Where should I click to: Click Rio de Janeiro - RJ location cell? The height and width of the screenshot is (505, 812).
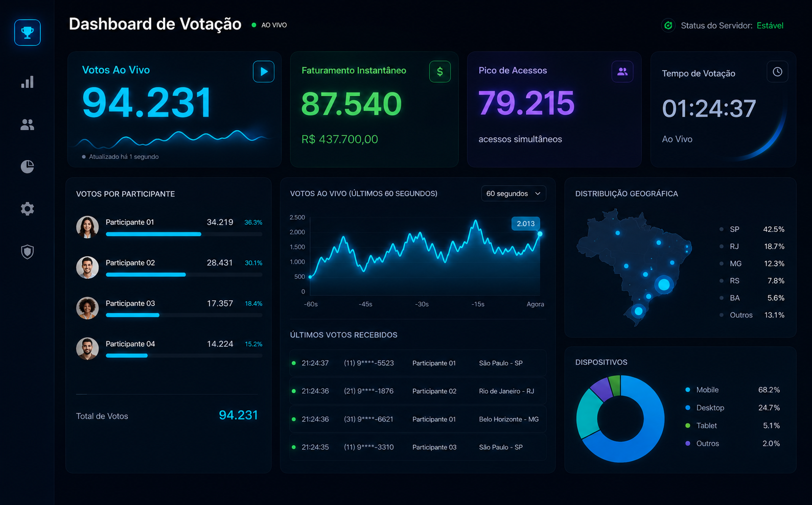pyautogui.click(x=506, y=391)
